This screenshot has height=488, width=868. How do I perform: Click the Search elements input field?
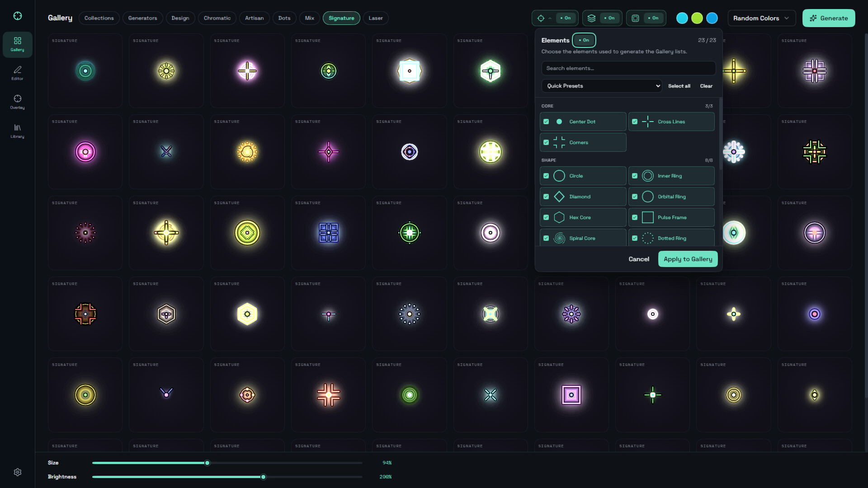[628, 68]
